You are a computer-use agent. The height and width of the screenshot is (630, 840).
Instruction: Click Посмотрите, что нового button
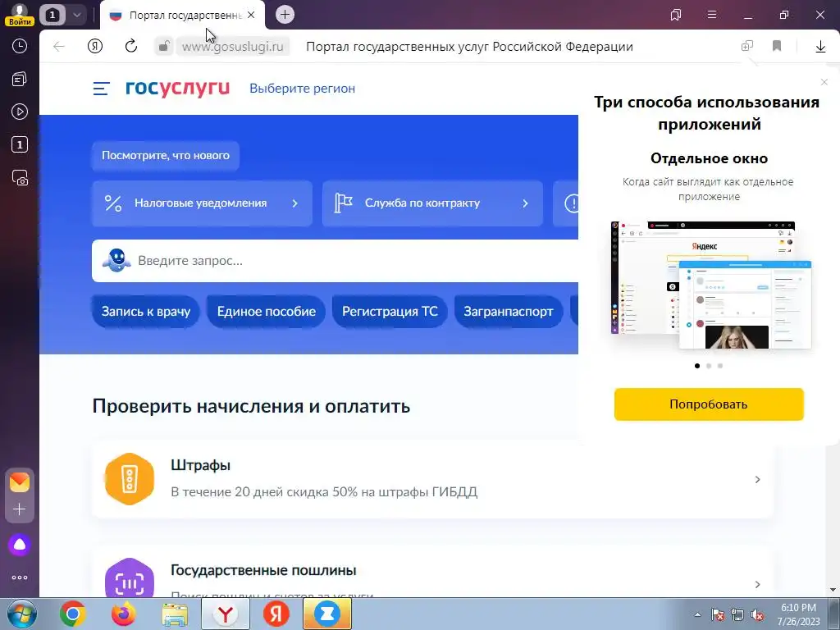166,155
